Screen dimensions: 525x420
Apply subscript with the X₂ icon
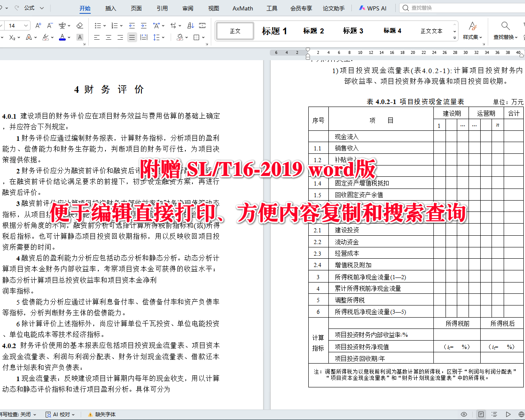[x=13, y=38]
